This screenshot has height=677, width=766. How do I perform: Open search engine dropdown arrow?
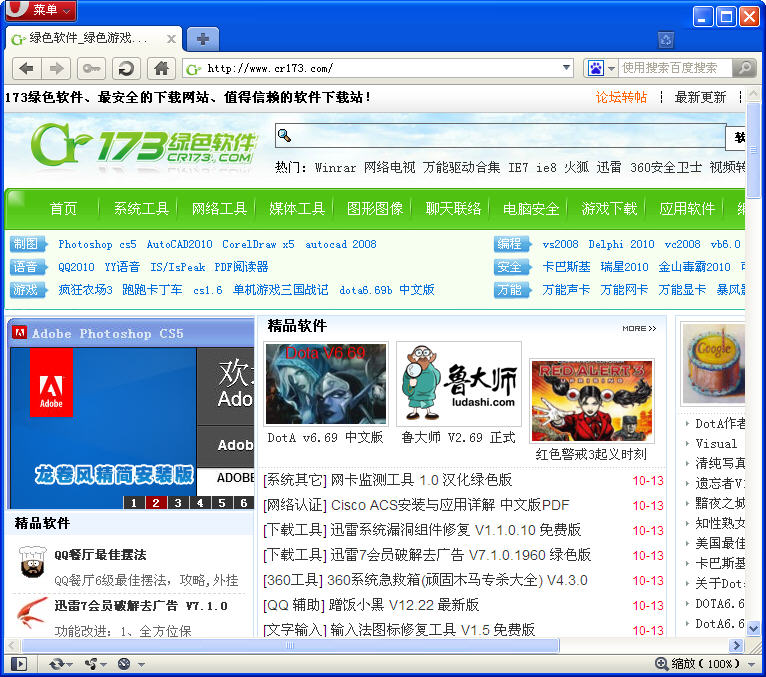pyautogui.click(x=611, y=68)
